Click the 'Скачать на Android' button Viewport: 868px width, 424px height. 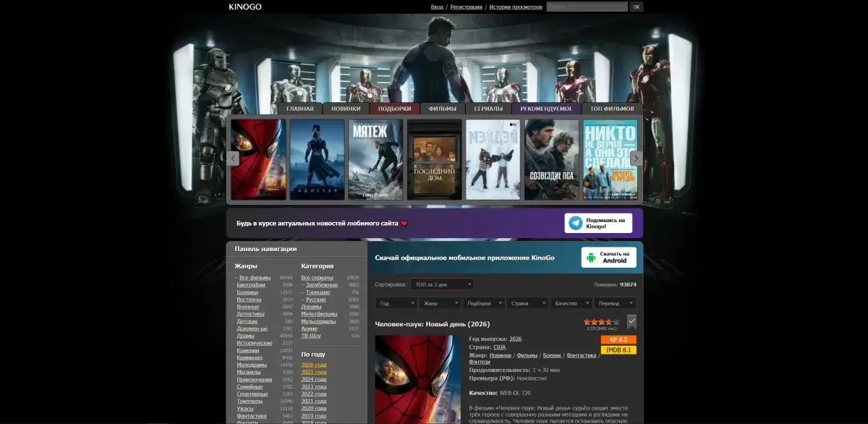(609, 257)
